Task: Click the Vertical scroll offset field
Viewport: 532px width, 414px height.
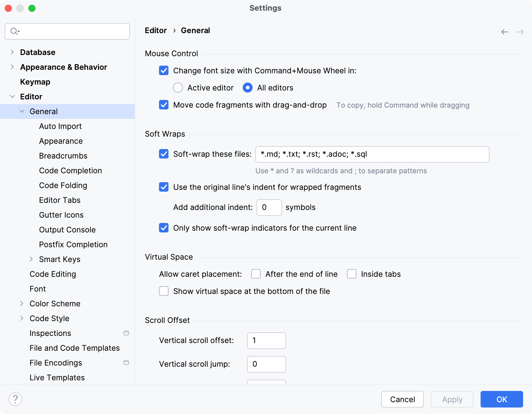Action: (266, 340)
